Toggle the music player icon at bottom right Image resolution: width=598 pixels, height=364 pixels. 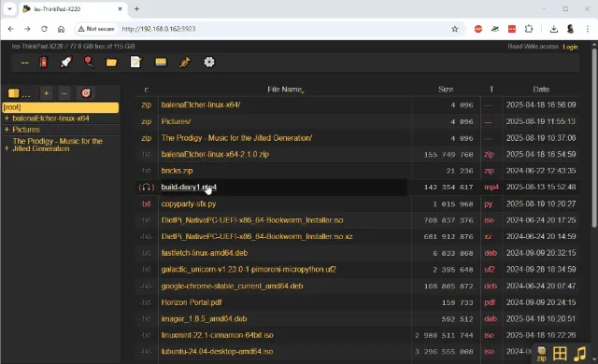click(x=579, y=354)
